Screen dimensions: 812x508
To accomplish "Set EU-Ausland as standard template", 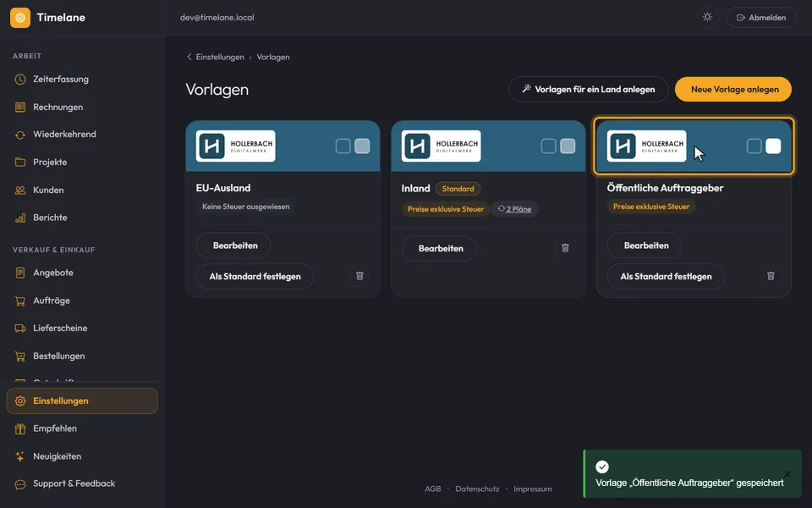I will [255, 277].
